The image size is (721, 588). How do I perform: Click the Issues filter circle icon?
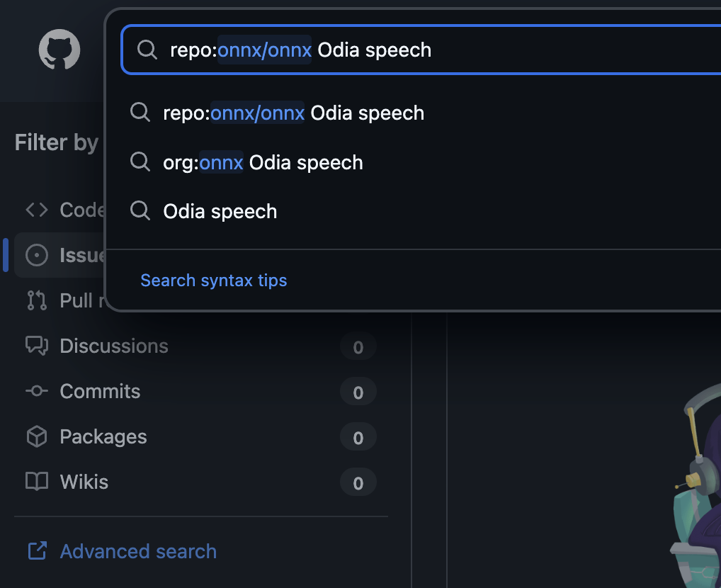tap(37, 255)
